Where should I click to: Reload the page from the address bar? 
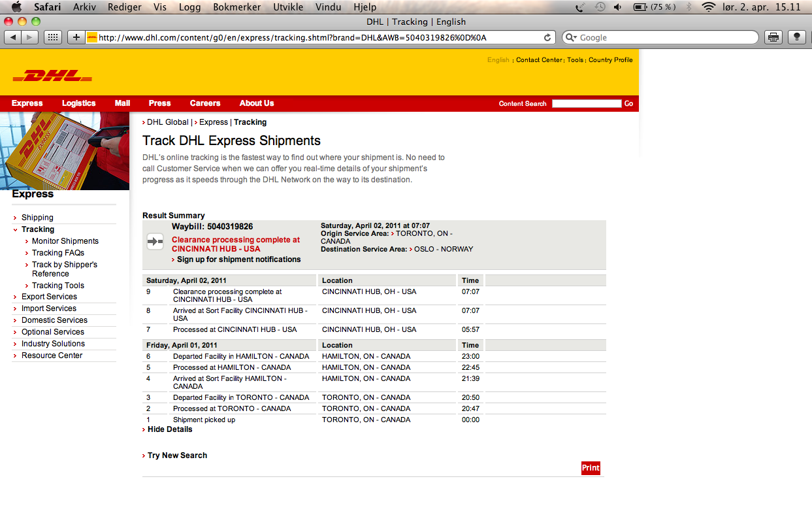[x=547, y=37]
